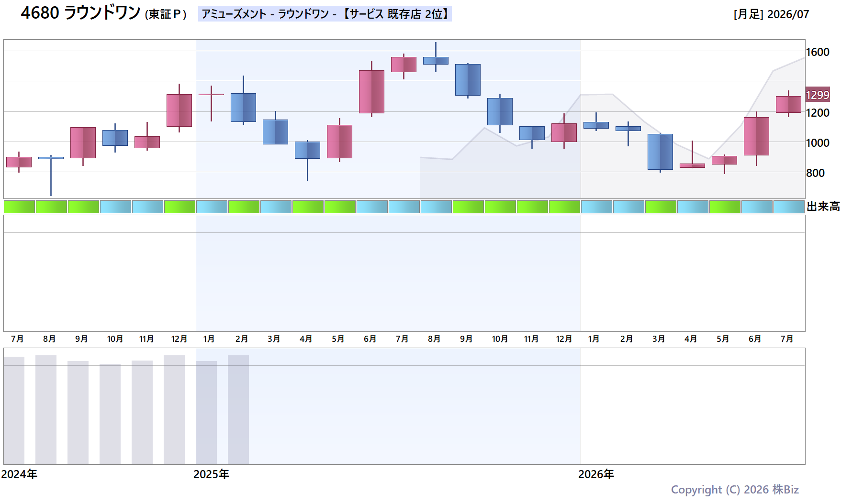The image size is (852, 504).
Task: Click the July 2026 latest pink candlestick
Action: (x=788, y=104)
